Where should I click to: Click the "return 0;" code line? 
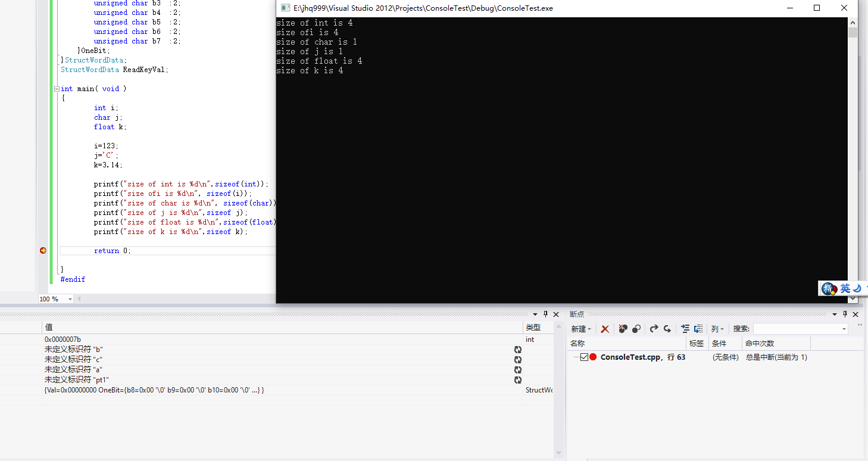click(112, 251)
